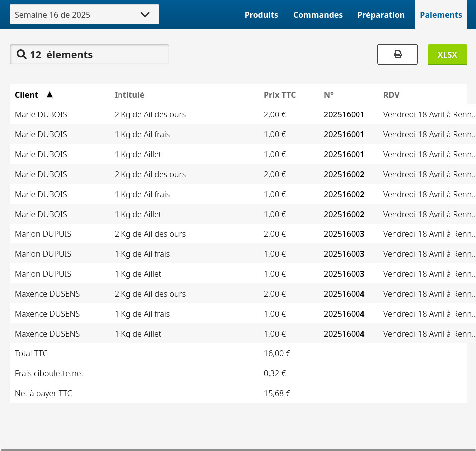Sort by the Prix TTC column header
The image size is (476, 451).
280,95
